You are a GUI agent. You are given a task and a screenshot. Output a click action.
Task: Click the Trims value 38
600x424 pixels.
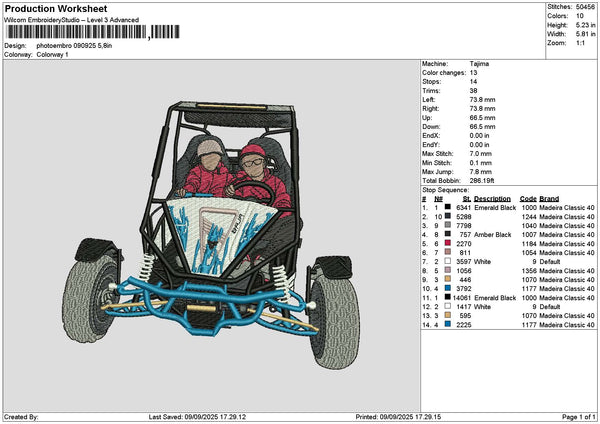point(473,91)
